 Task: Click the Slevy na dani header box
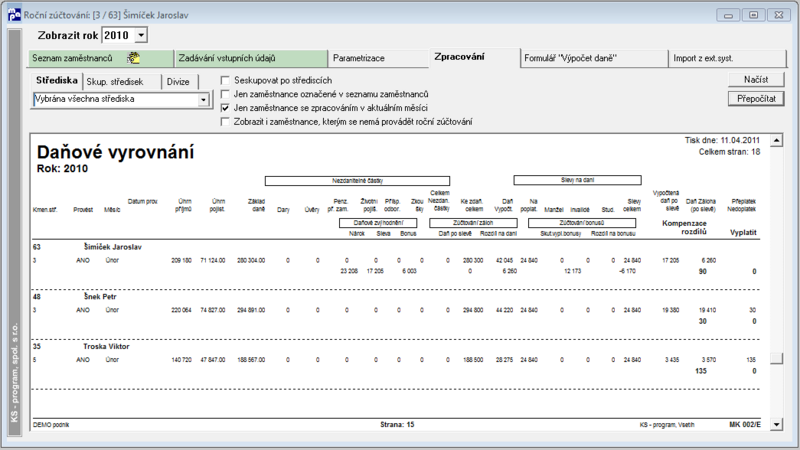pos(577,180)
